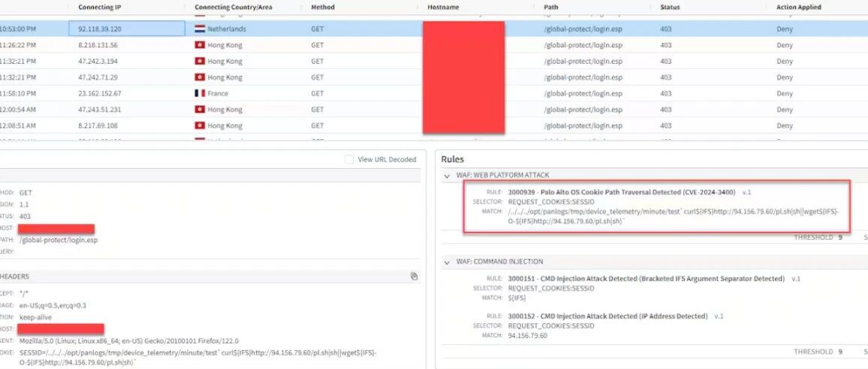Click the /global-protect/login.esp path in request details
Viewport: 868px width, 369px height.
[59, 240]
